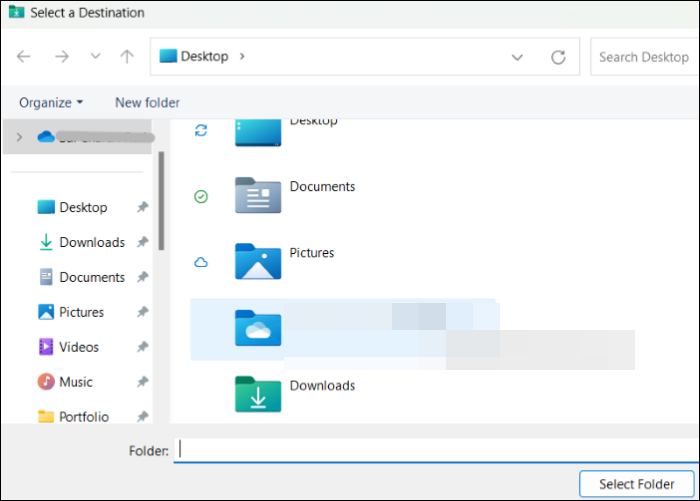Select the highlighted OneDrive cloud folder icon

click(258, 328)
